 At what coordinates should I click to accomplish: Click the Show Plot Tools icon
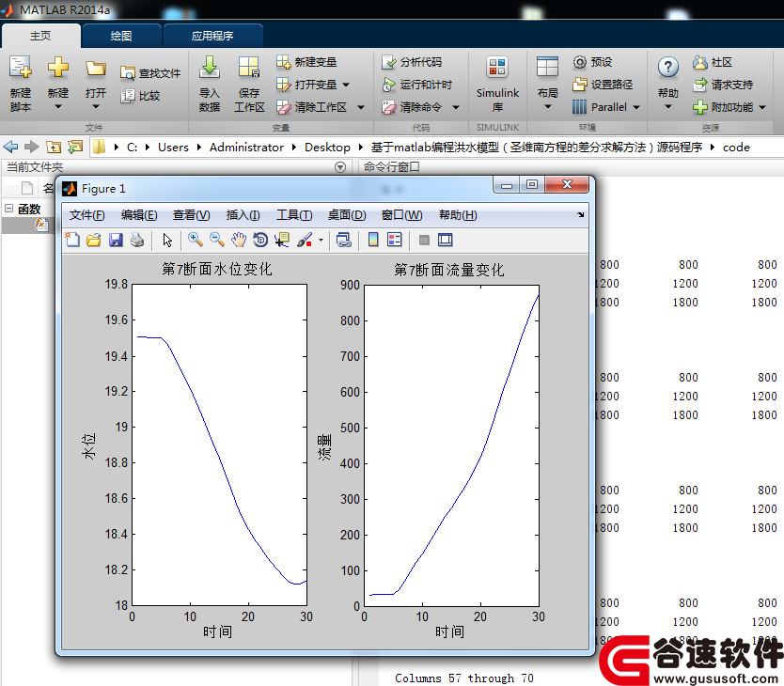click(445, 240)
